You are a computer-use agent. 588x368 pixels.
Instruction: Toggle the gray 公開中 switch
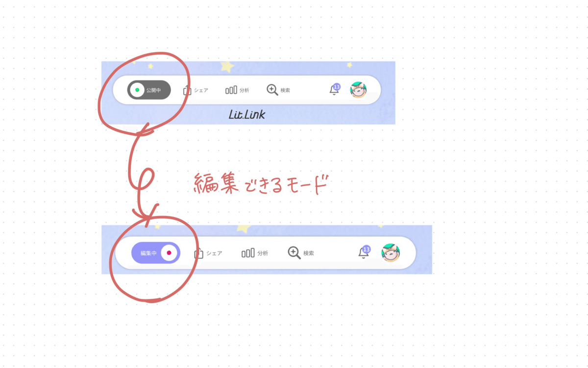click(149, 90)
